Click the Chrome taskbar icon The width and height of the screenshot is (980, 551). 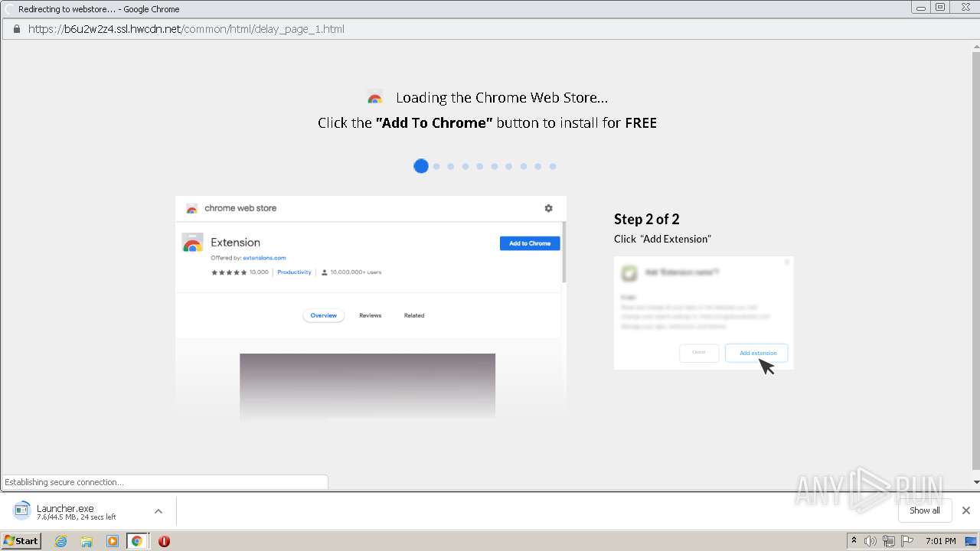tap(137, 541)
